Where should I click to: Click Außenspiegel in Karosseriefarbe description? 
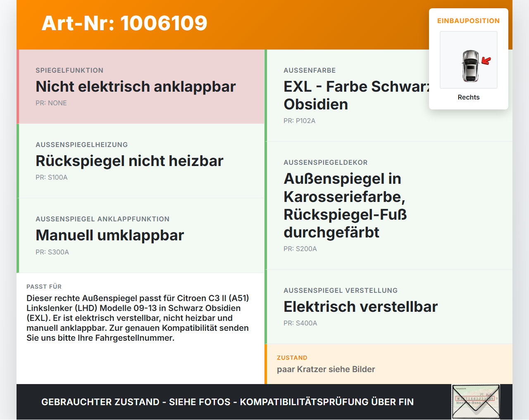346,205
